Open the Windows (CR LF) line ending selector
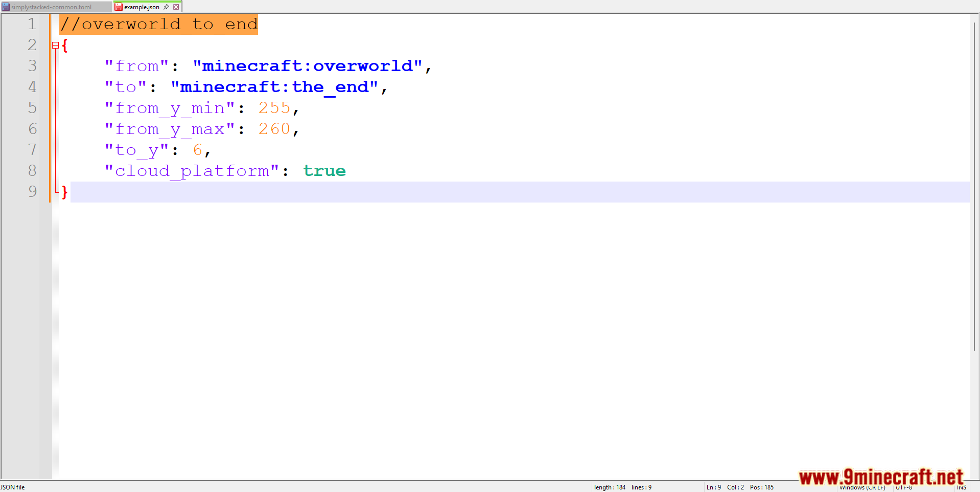The image size is (980, 492). (x=862, y=487)
